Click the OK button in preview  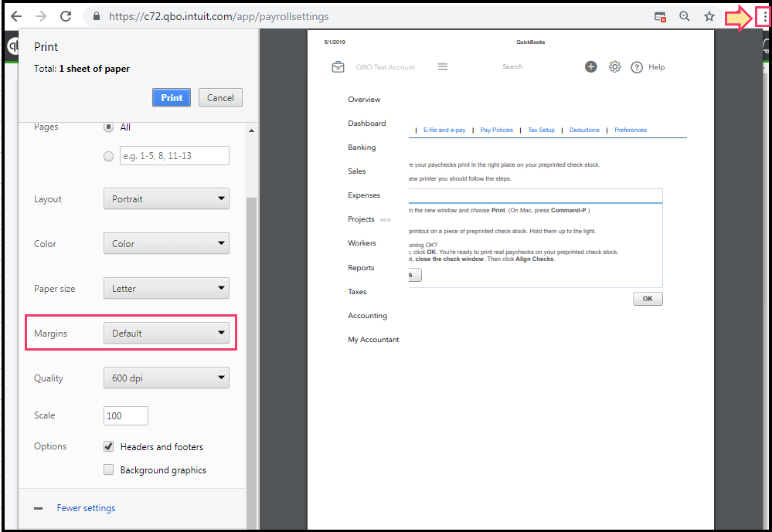[x=648, y=299]
